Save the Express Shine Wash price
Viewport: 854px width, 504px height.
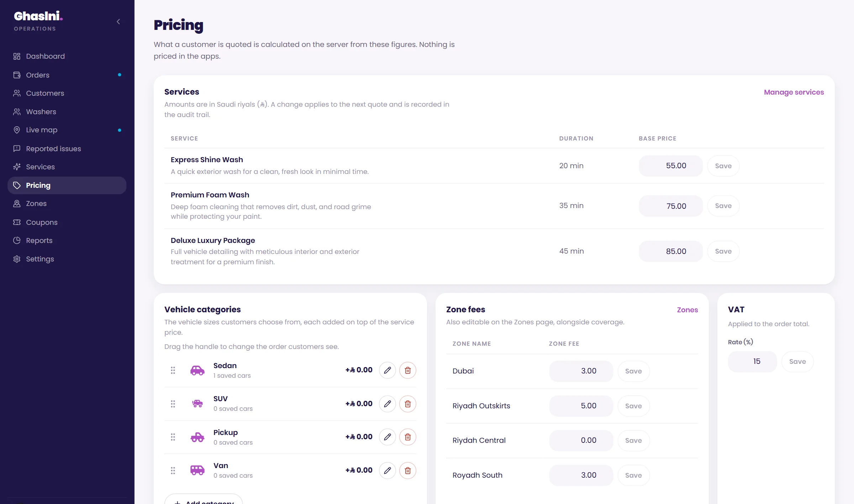pos(723,166)
